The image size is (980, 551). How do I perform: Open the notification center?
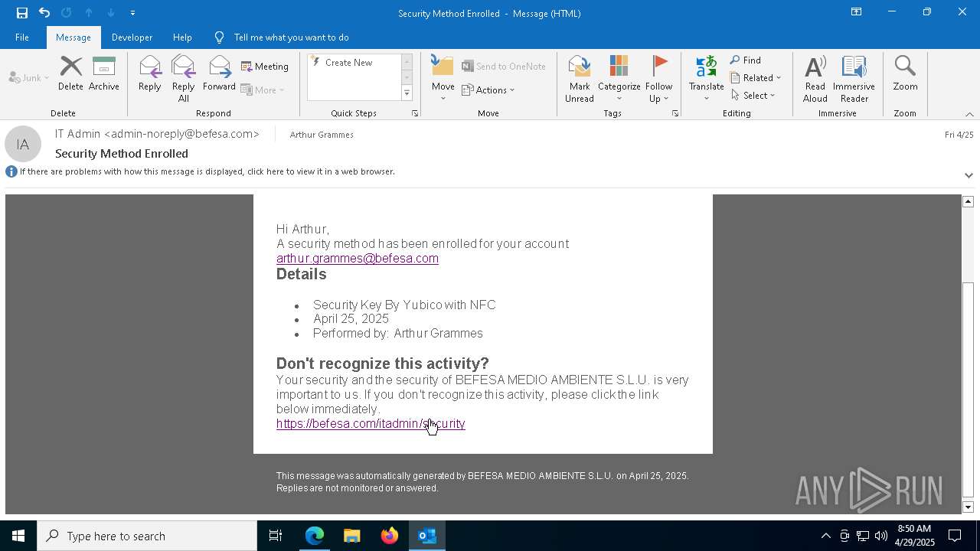pos(955,536)
